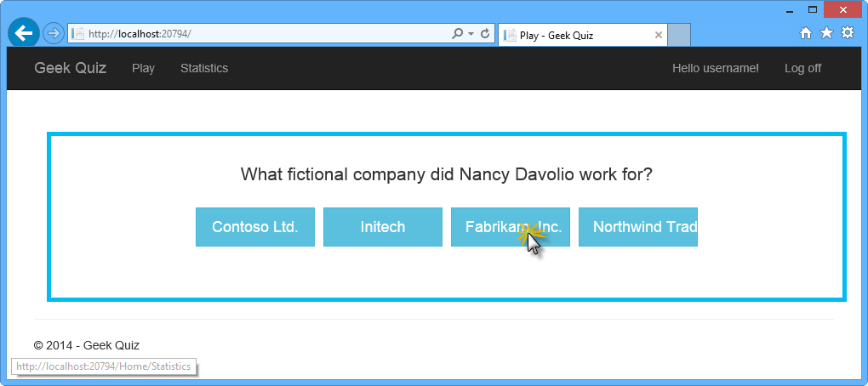Open the Play menu item

coord(143,68)
